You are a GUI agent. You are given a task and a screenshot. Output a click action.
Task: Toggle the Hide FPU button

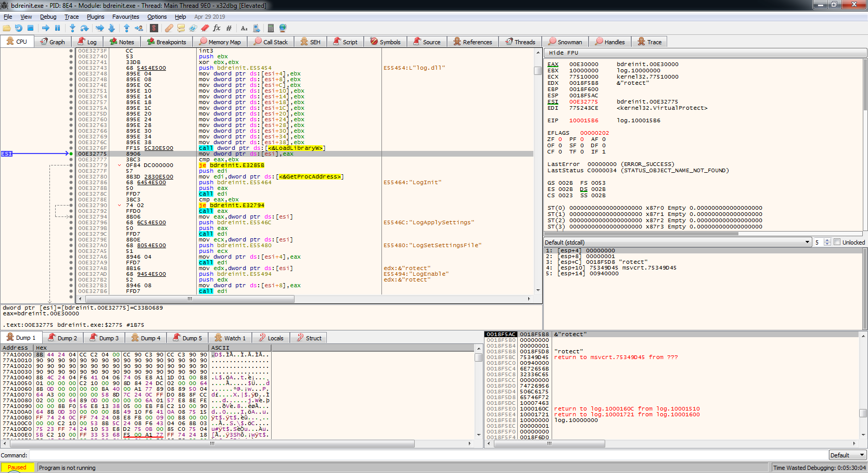(x=563, y=53)
